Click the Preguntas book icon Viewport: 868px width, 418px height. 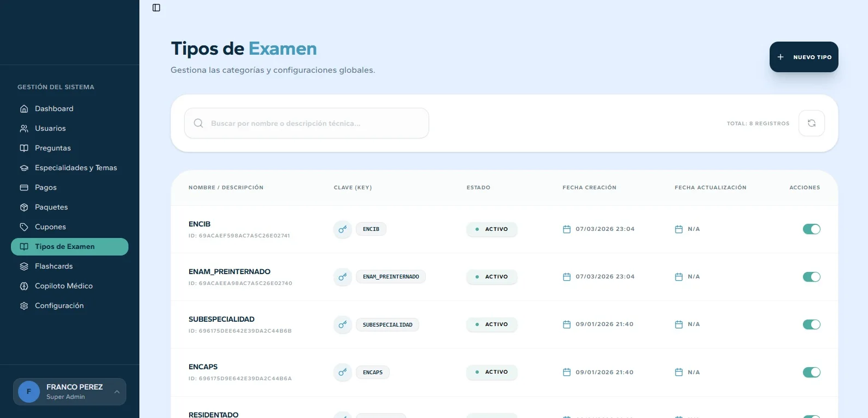coord(24,148)
